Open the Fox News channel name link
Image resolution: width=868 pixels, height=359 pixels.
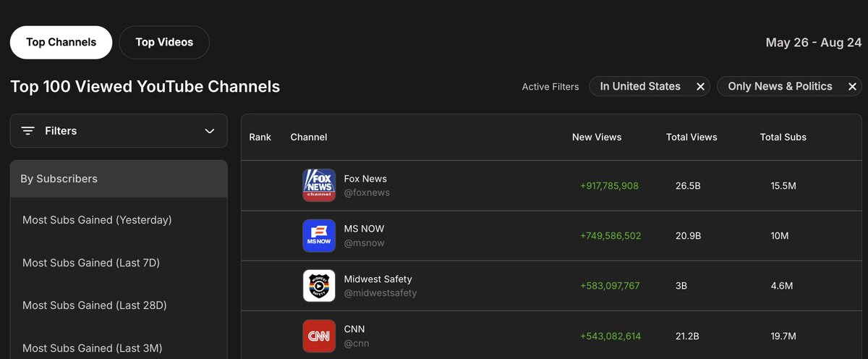[365, 179]
